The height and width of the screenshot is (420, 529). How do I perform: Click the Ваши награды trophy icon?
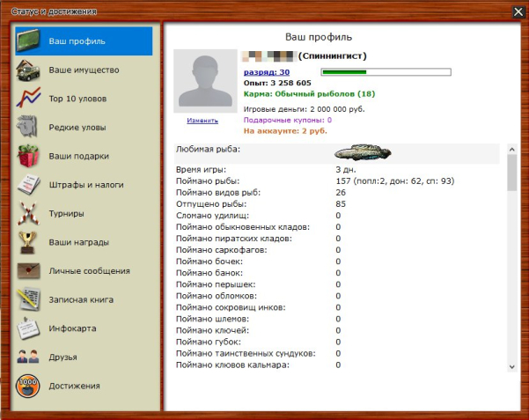click(x=30, y=242)
